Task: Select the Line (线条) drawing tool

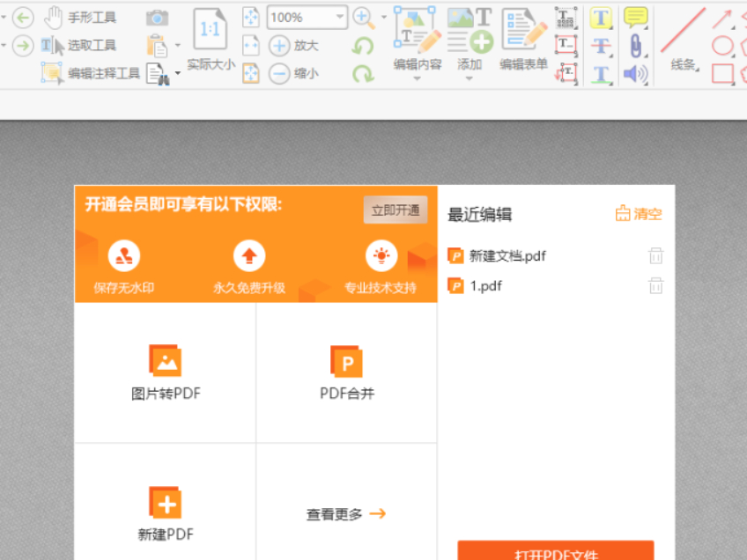Action: pyautogui.click(x=683, y=38)
